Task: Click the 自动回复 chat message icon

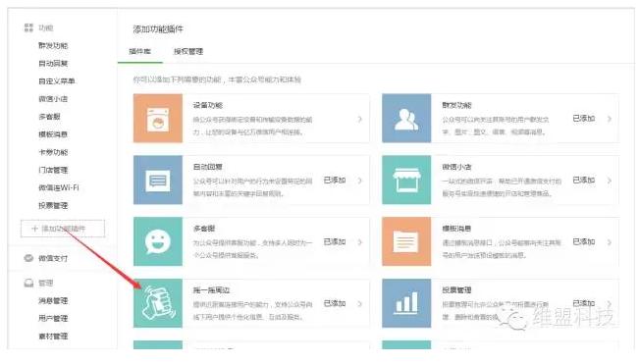Action: pyautogui.click(x=158, y=180)
